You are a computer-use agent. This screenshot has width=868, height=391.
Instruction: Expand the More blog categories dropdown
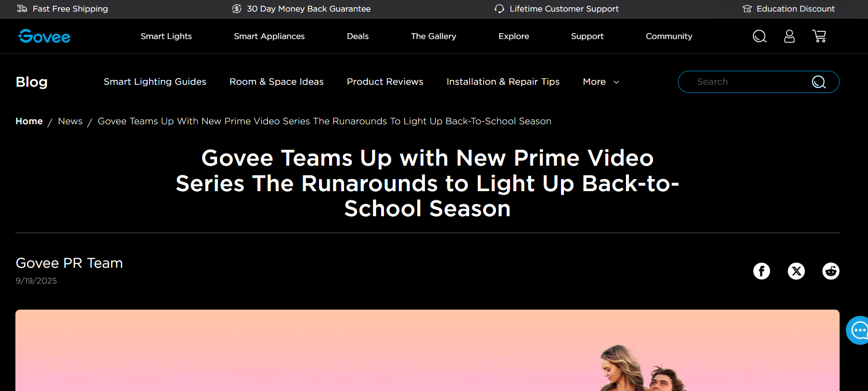(600, 82)
